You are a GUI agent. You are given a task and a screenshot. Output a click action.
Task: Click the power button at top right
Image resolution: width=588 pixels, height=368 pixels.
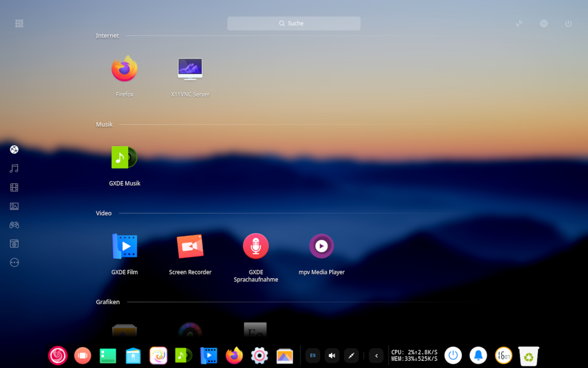click(568, 24)
